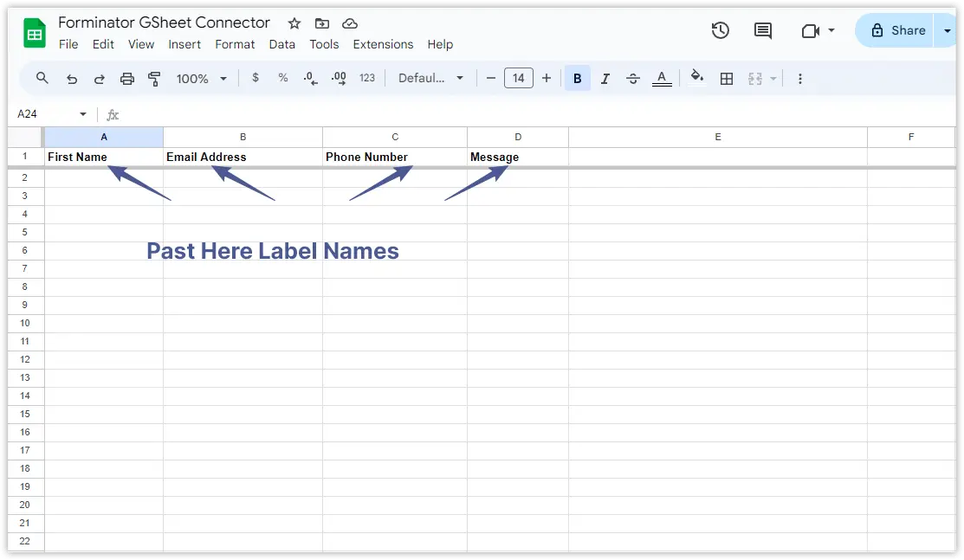Toggle strikethrough formatting

tap(633, 79)
